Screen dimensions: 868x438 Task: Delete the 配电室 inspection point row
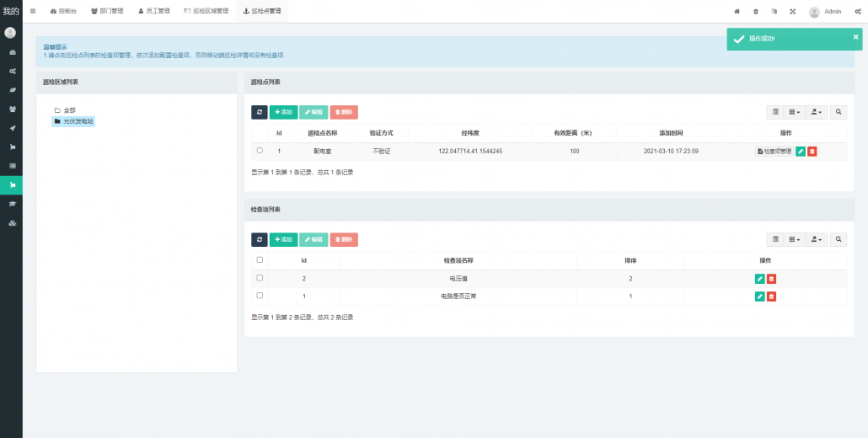(812, 152)
